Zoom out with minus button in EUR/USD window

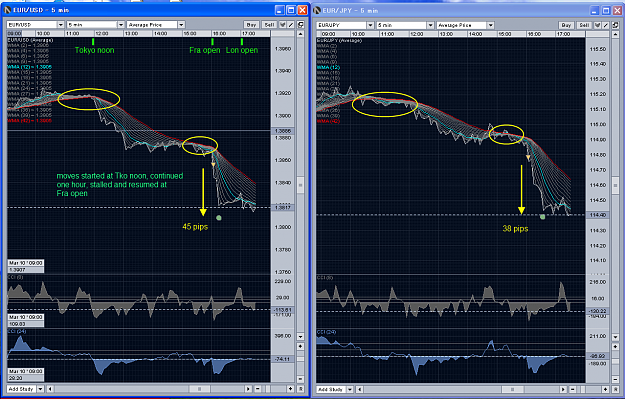(x=257, y=389)
